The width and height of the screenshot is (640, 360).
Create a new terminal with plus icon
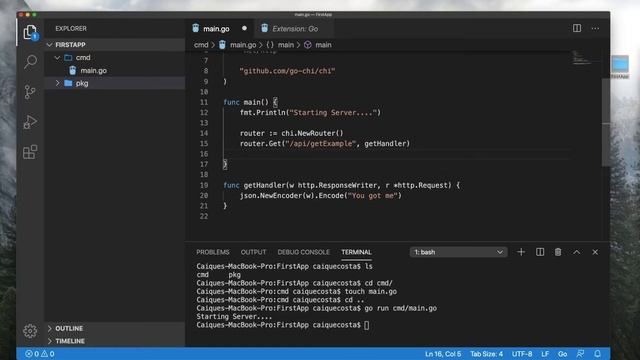pos(521,252)
